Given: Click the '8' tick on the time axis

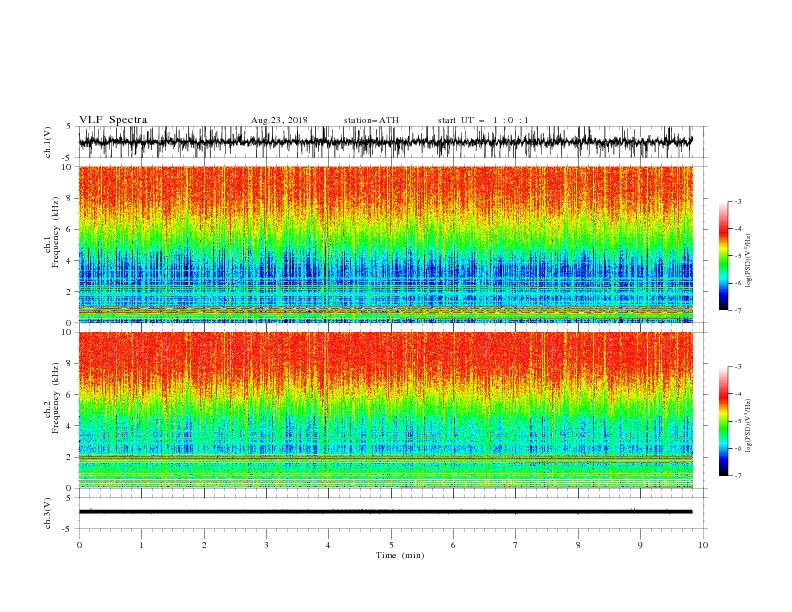Looking at the screenshot, I should click(x=578, y=545).
